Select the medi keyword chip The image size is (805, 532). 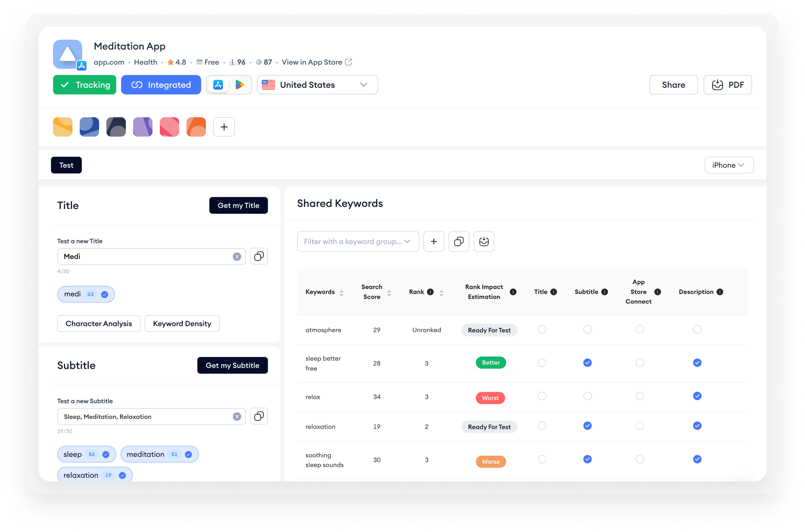click(86, 294)
